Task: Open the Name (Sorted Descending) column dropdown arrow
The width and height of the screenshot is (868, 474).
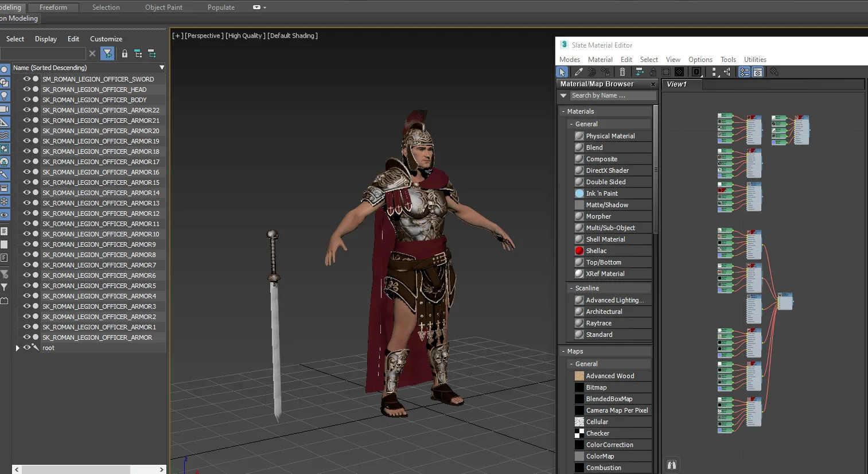Action: (x=162, y=68)
